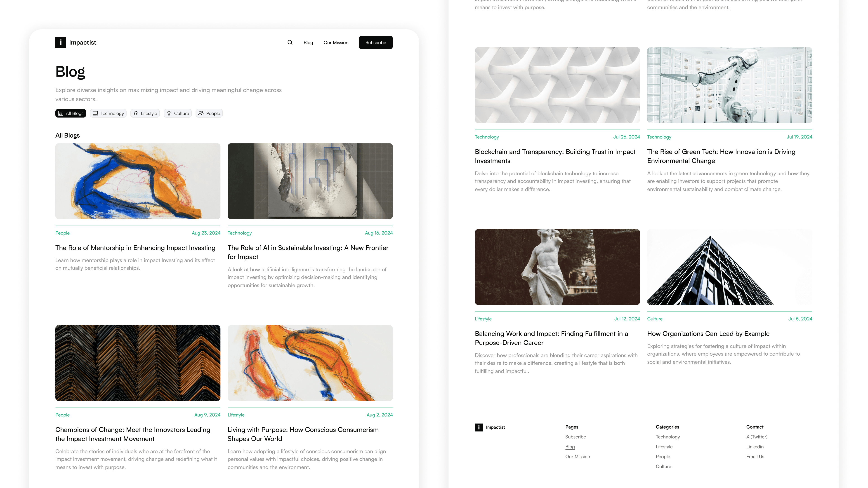Click the 'Aug 9, 2024' date
868x488 pixels.
point(207,415)
